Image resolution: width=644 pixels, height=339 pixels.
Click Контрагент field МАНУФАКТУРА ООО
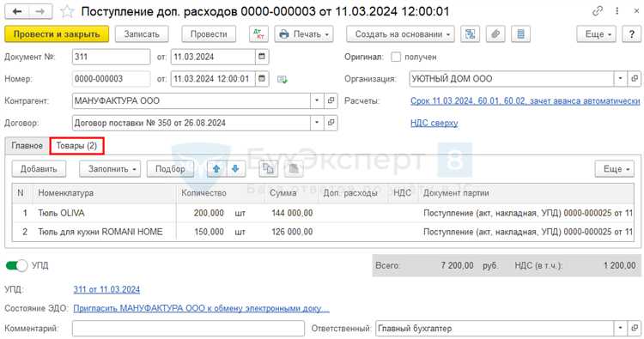191,100
